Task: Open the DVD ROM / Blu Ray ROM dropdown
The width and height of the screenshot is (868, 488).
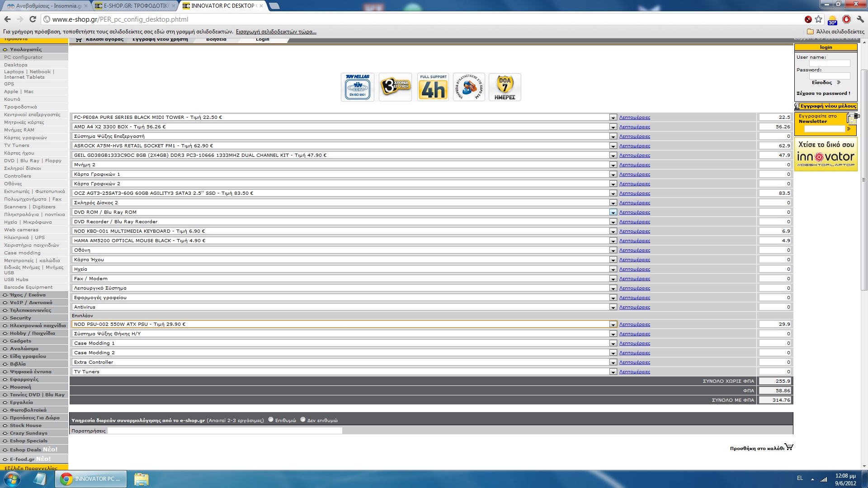Action: coord(344,212)
